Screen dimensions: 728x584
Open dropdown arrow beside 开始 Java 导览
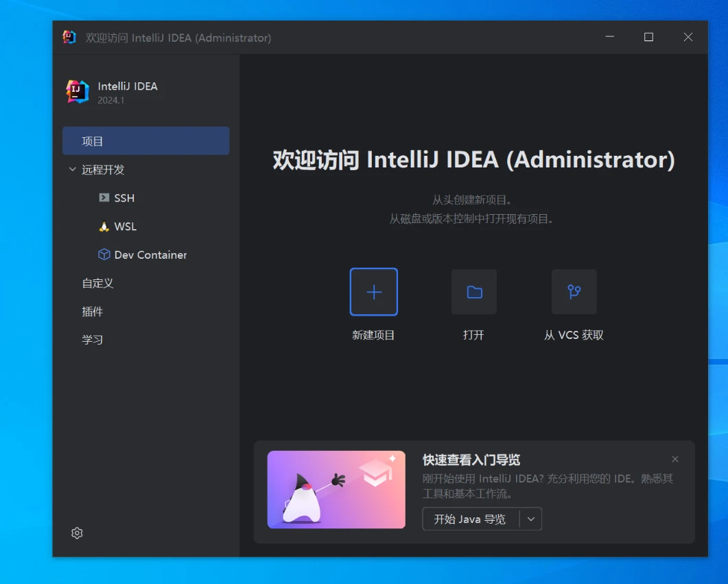pyautogui.click(x=531, y=519)
